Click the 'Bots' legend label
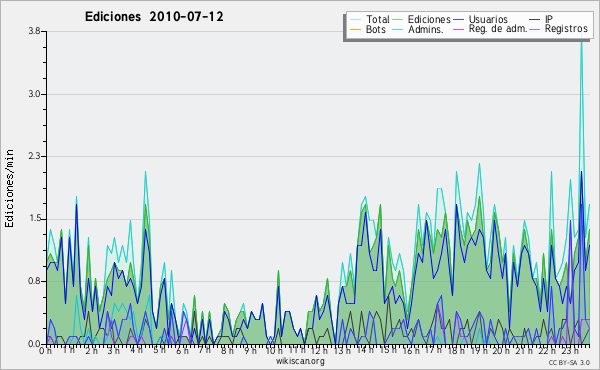Viewport: 600px width, 370px height. pos(375,29)
